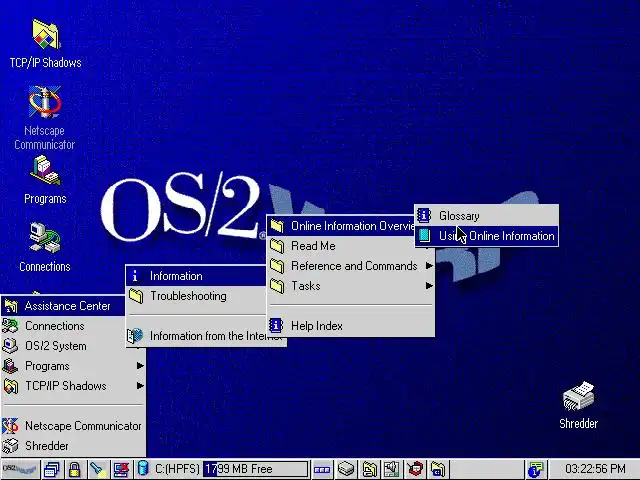
Task: Click the Information 'i' icon
Action: tap(135, 276)
